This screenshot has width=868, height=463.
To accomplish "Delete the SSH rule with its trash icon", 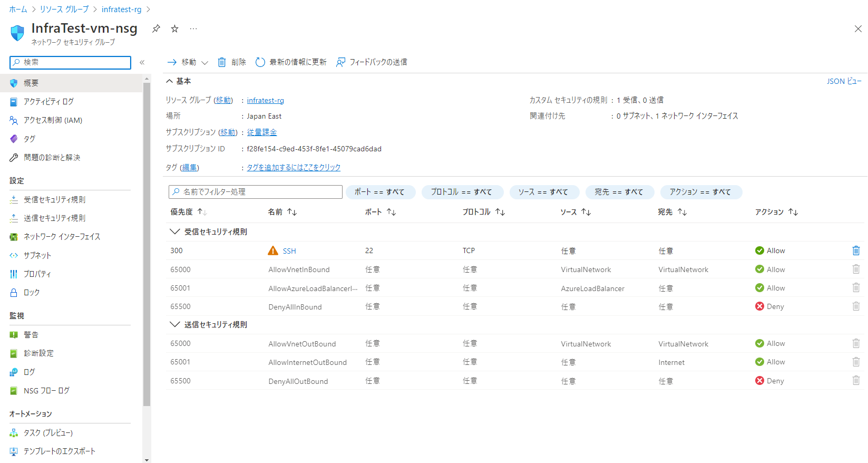I will (856, 250).
